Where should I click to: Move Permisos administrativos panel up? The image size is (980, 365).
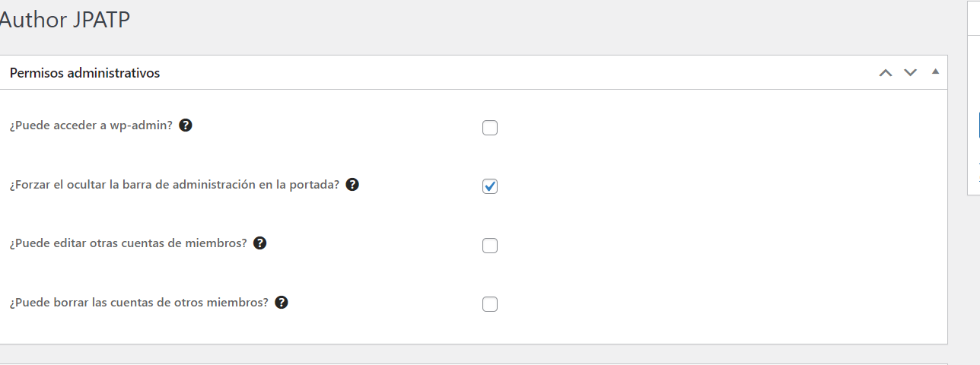point(886,73)
